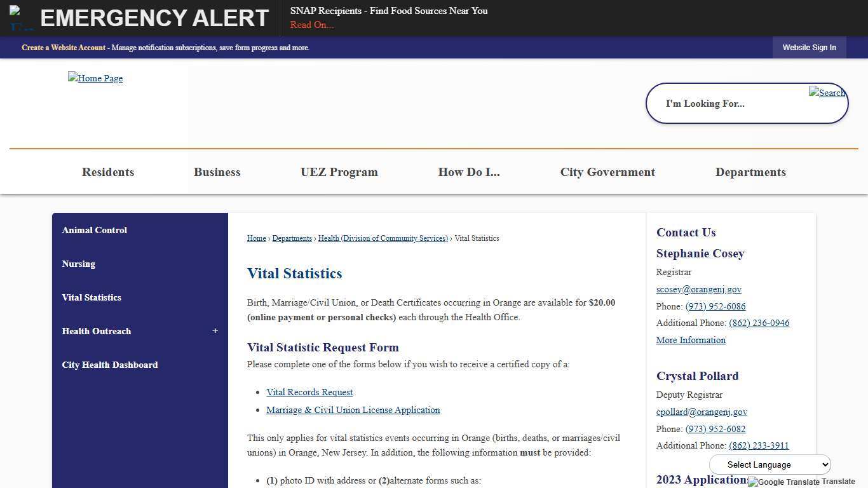Open the Residents menu

click(x=108, y=172)
